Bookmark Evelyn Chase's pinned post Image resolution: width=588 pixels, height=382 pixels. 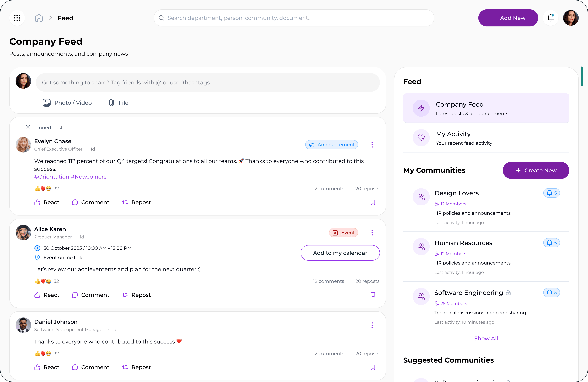point(373,202)
